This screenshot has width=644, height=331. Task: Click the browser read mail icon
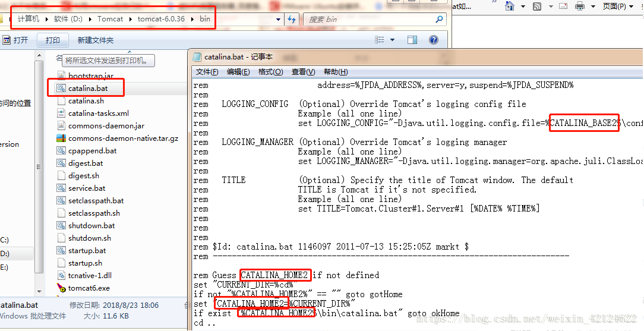click(563, 6)
